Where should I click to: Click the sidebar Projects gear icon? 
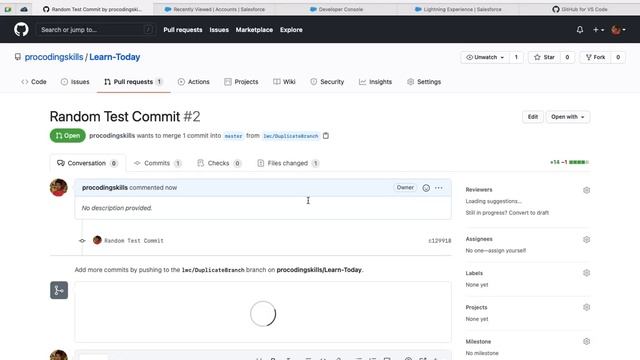coord(587,307)
